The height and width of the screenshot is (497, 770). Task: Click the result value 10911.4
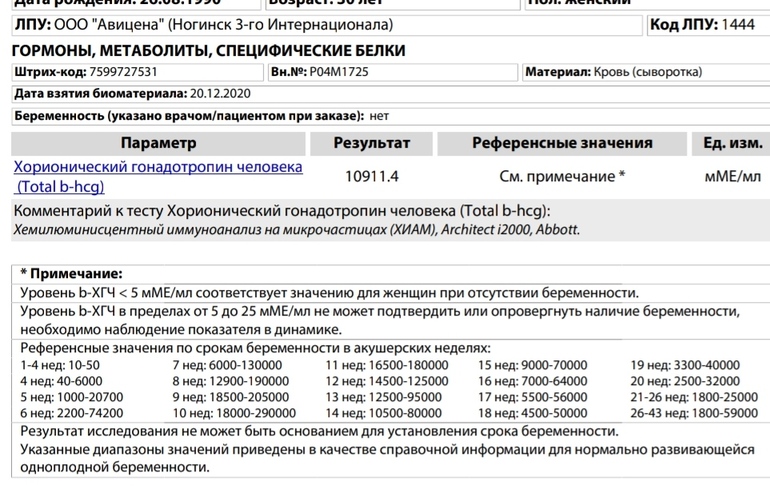(x=371, y=177)
